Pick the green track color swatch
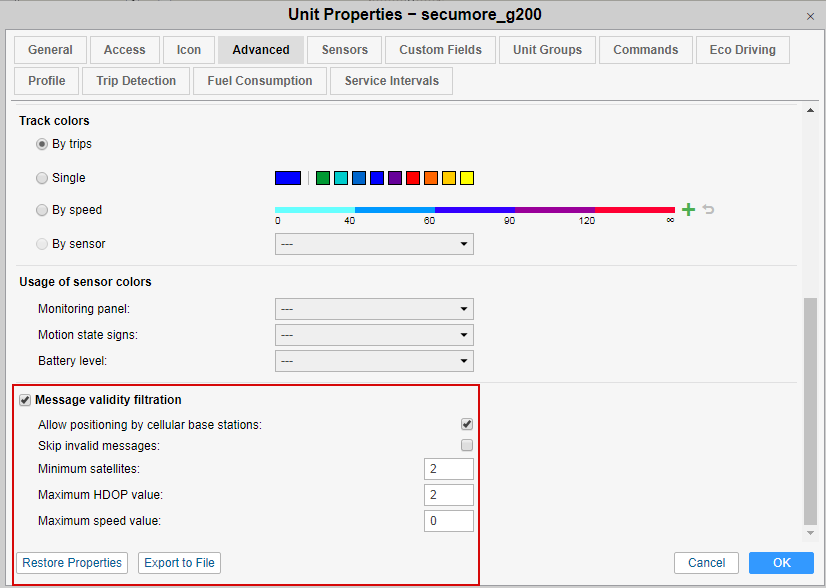 coord(323,178)
